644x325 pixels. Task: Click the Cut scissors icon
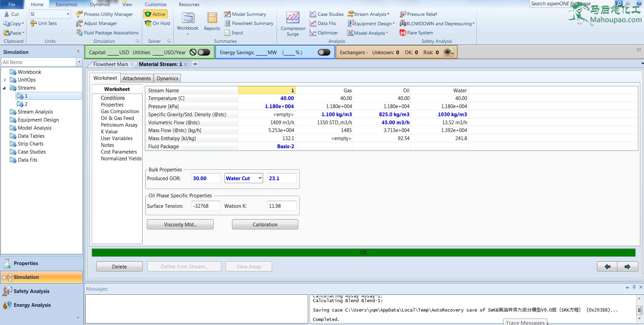coord(6,14)
